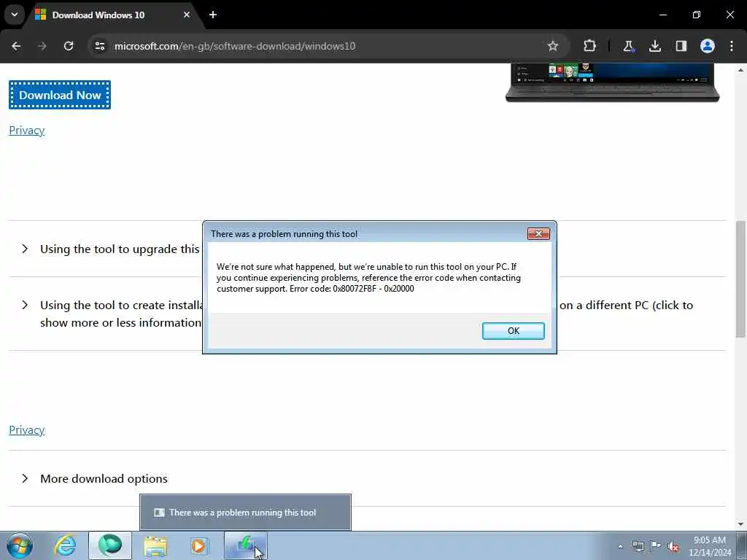Click the error code message text
This screenshot has width=747, height=560.
368,278
